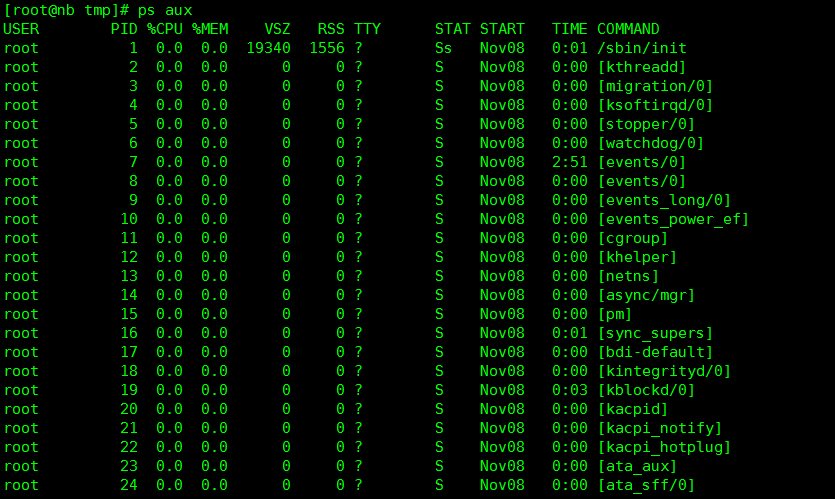Image resolution: width=835 pixels, height=499 pixels.
Task: Click the [root@nb tmp]# prompt text
Action: click(66, 10)
